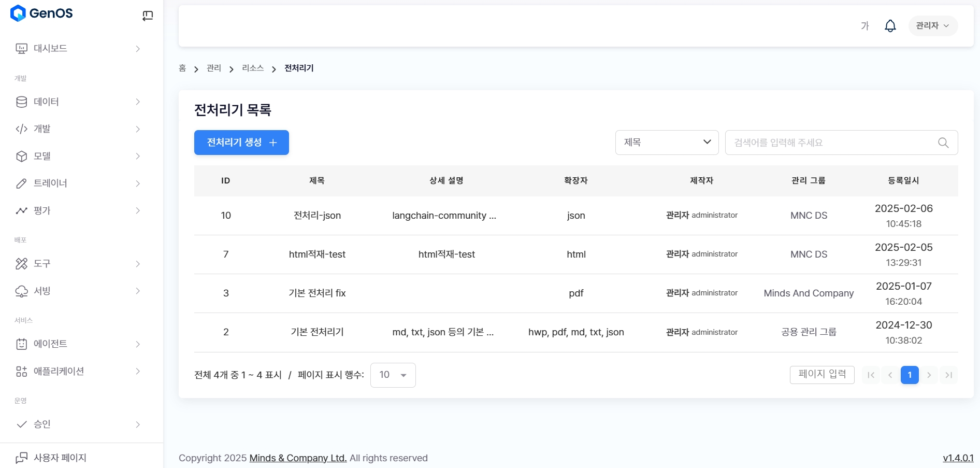The width and height of the screenshot is (980, 468).
Task: Open the 에이전트 menu item
Action: (78, 344)
